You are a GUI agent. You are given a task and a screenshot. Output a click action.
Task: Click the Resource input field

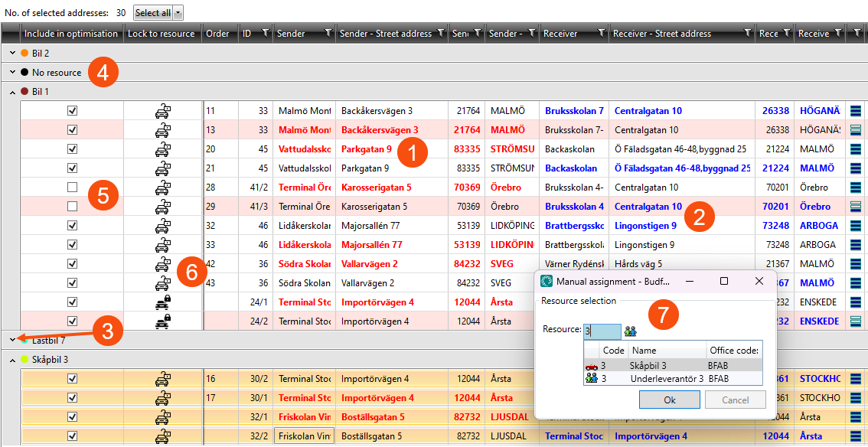point(602,331)
